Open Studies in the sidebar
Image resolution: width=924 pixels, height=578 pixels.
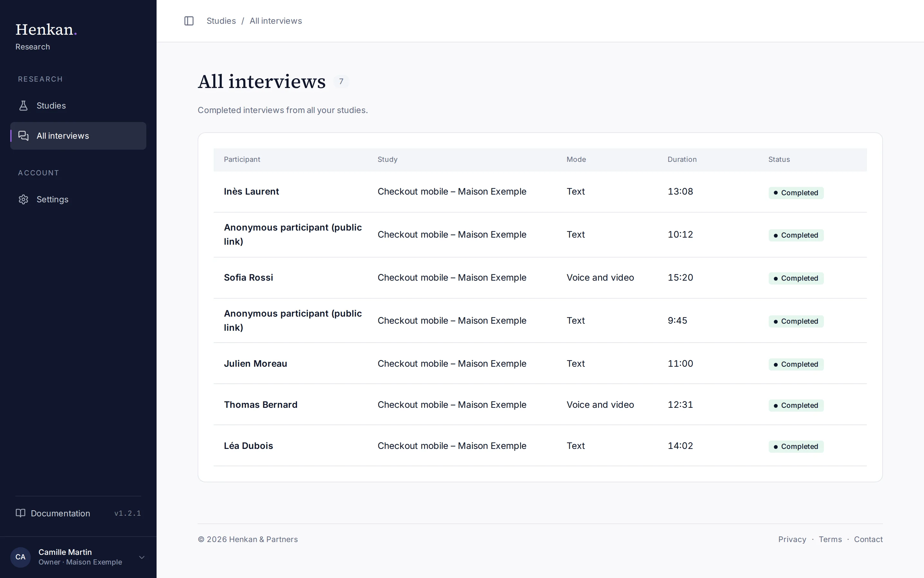[78, 106]
